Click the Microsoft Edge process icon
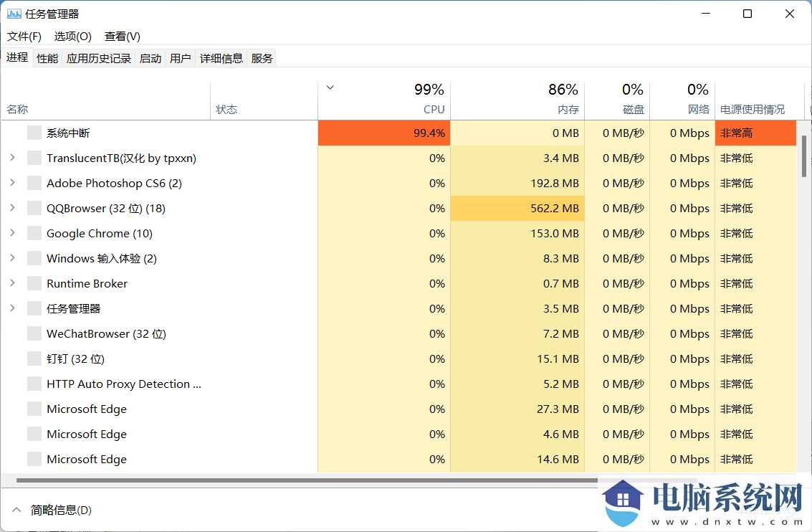 point(34,409)
